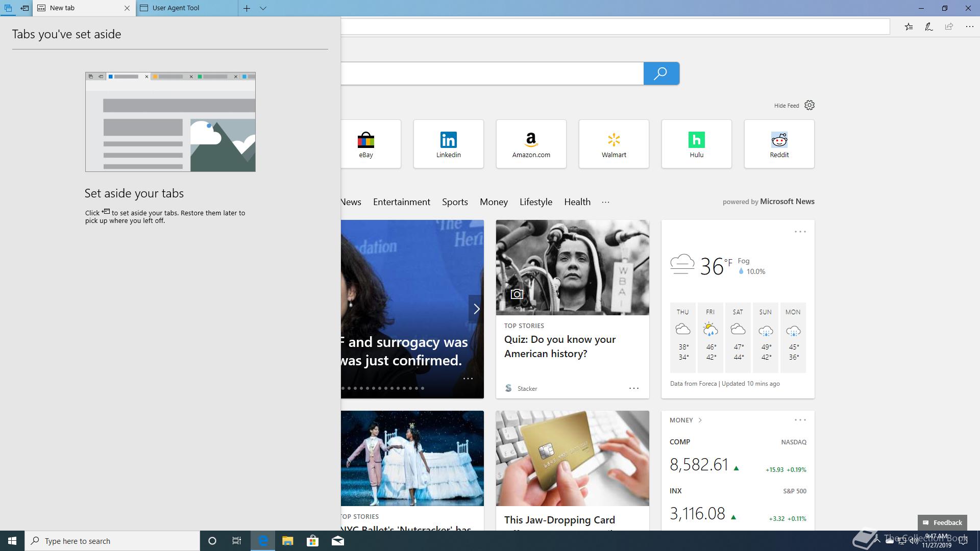980x551 pixels.
Task: Open the Linkedin top site tile
Action: click(449, 144)
